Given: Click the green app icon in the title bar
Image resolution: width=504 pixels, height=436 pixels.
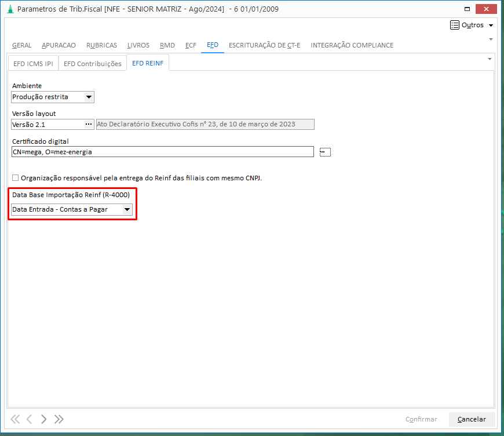Looking at the screenshot, I should [x=10, y=9].
